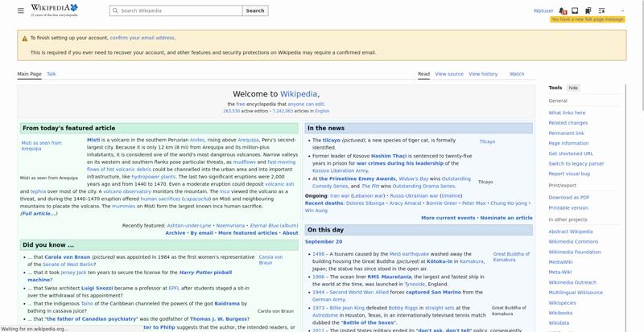Click the Arequipa link

248,140
